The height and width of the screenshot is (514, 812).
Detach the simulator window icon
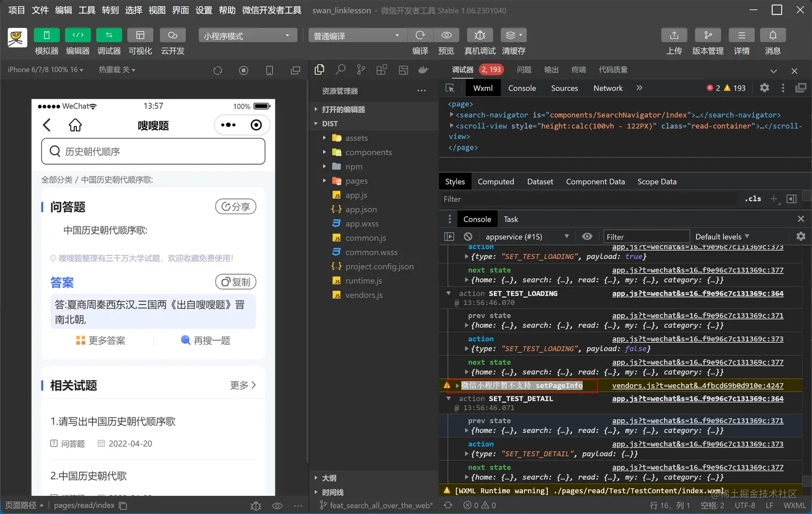(x=295, y=70)
